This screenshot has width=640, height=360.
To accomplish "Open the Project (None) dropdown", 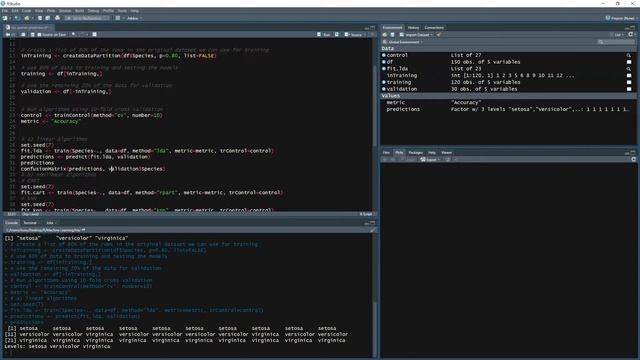I will coord(621,18).
